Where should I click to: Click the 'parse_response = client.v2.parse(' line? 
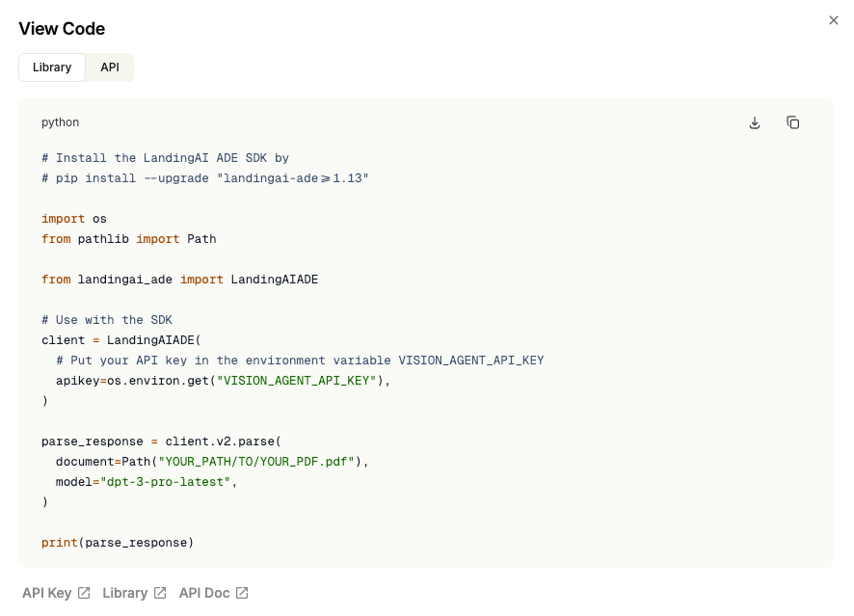click(x=161, y=442)
